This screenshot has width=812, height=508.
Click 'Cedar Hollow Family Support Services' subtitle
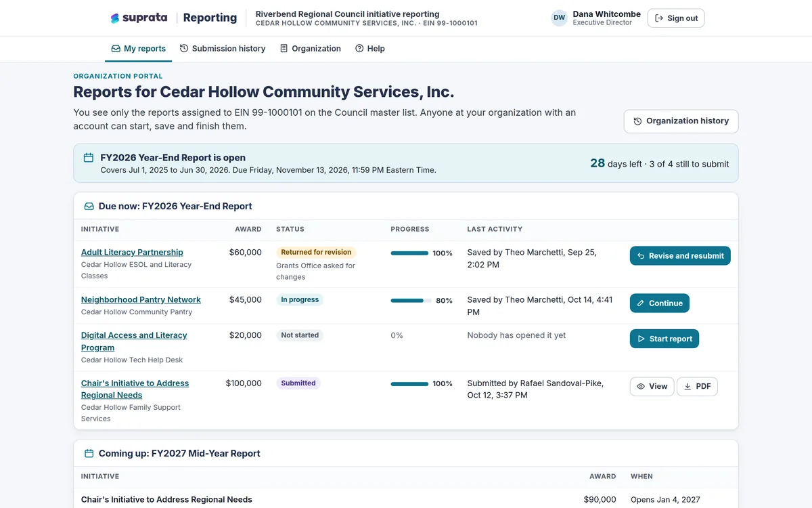131,413
